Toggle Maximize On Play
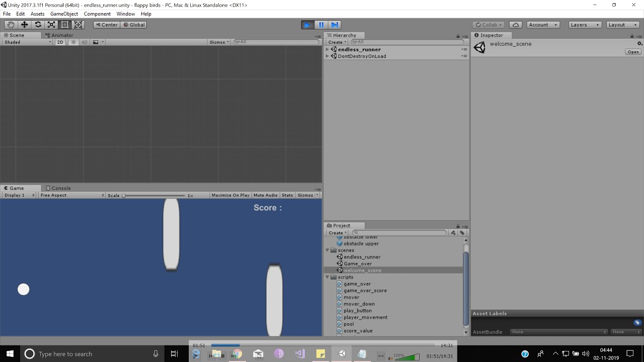 pyautogui.click(x=230, y=195)
